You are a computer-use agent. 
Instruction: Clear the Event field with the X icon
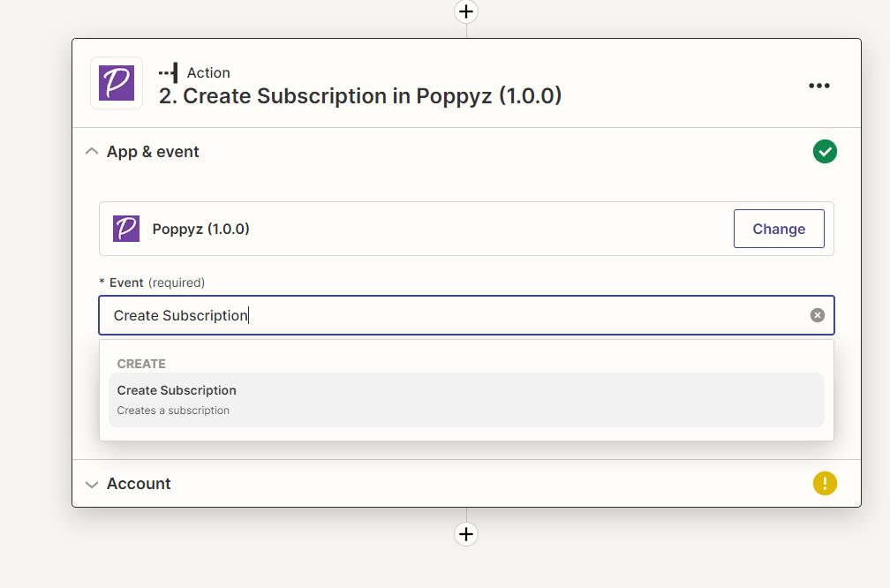(818, 315)
